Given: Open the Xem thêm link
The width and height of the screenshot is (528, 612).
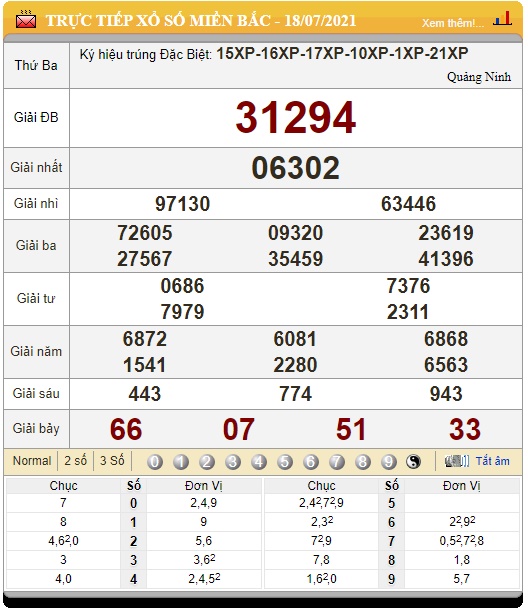Looking at the screenshot, I should 453,23.
